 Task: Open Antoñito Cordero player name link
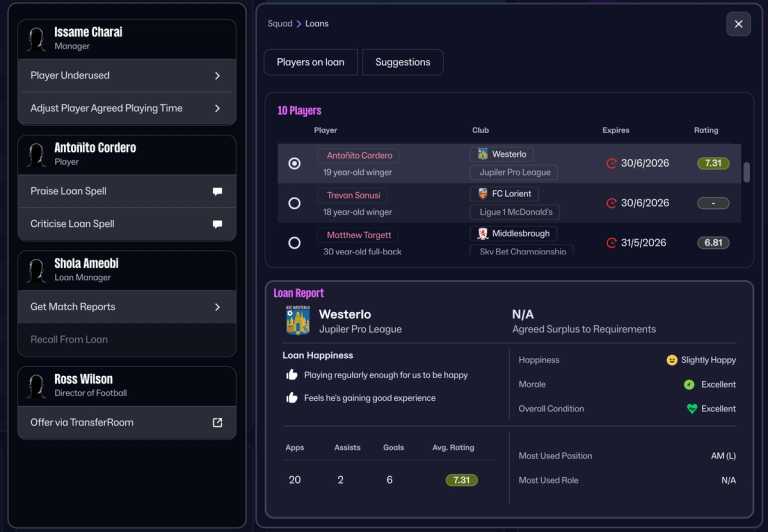[x=359, y=155]
